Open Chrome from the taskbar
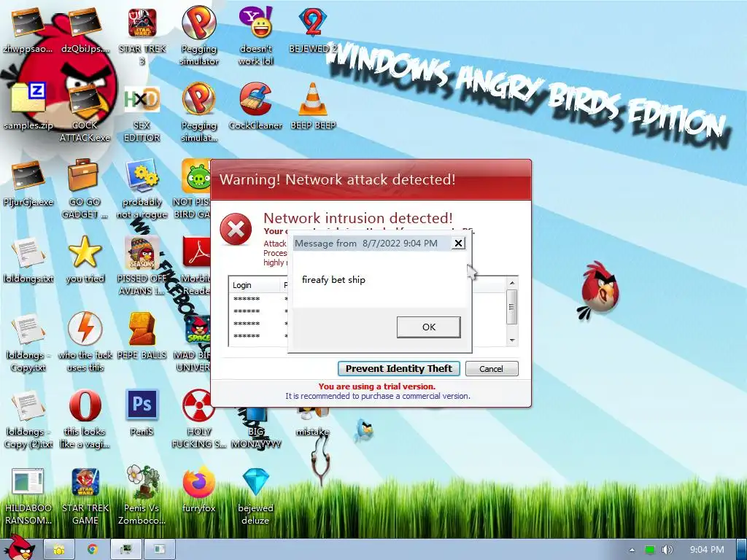The height and width of the screenshot is (560, 747). coord(93,550)
